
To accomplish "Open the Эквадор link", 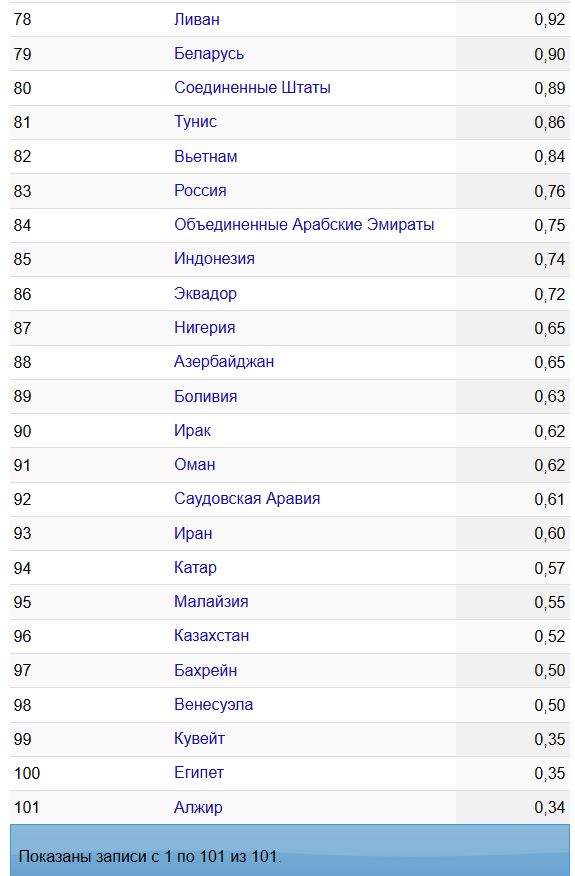I will tap(205, 293).
